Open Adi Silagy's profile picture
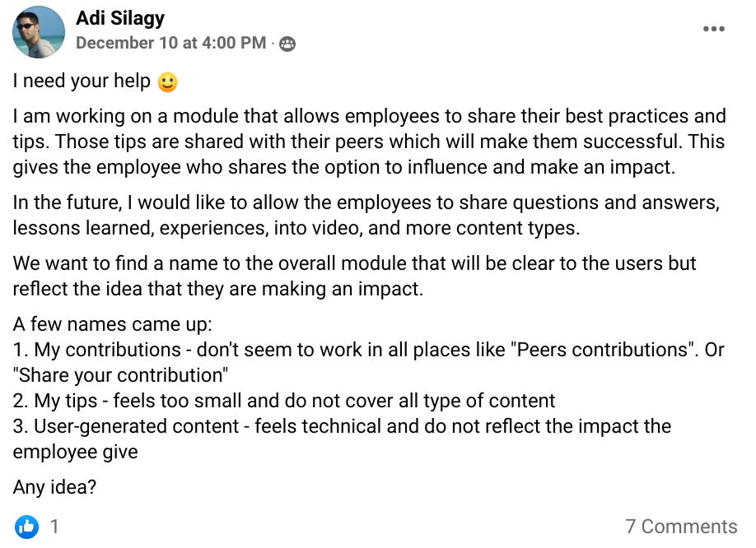The width and height of the screenshot is (756, 548). click(x=39, y=32)
